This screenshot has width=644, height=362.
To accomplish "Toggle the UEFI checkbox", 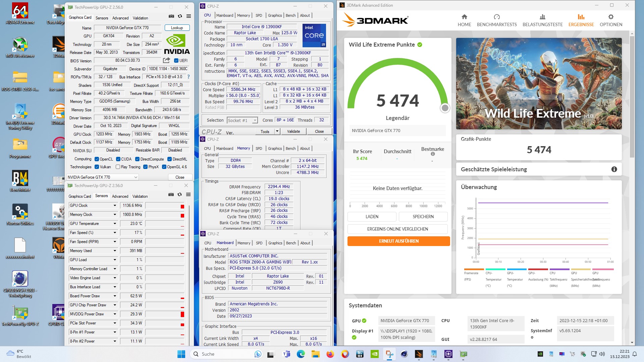I will [176, 61].
